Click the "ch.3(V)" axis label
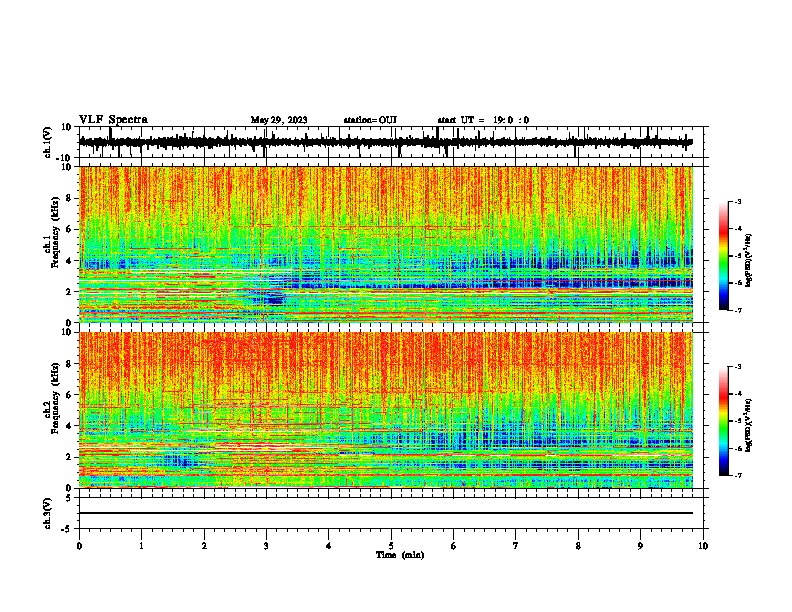 [x=48, y=513]
